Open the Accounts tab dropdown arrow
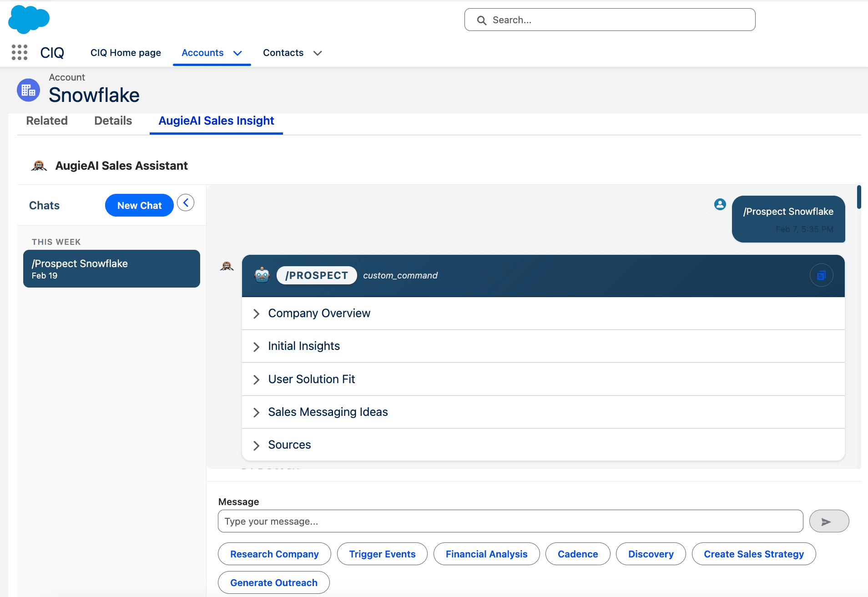This screenshot has width=868, height=597. pos(237,53)
